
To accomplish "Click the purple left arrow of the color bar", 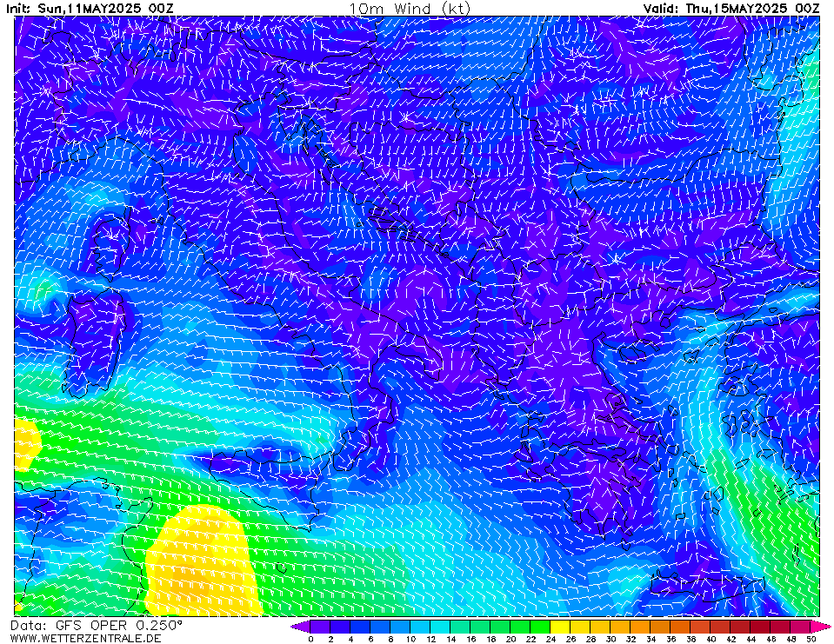I will [x=300, y=627].
